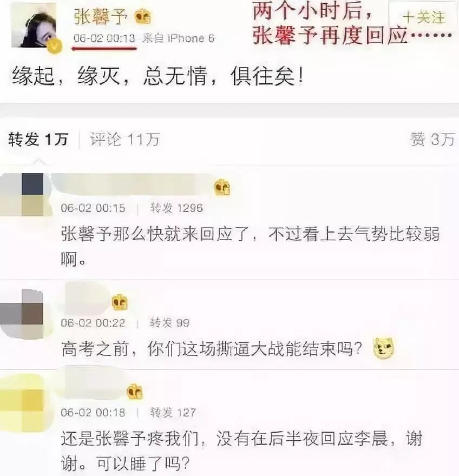459x476 pixels.
Task: Click the +关注 follow button
Action: pos(423,17)
